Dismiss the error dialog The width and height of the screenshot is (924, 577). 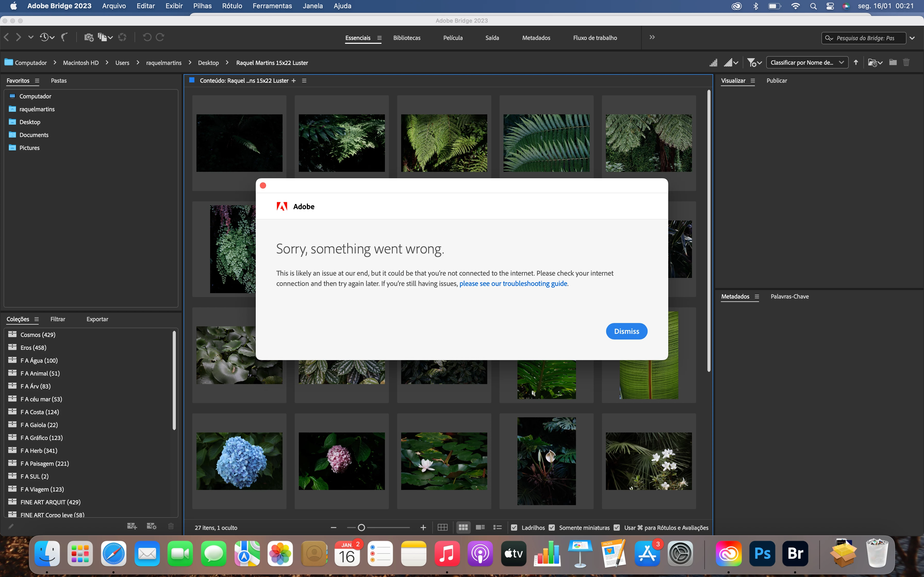(626, 331)
